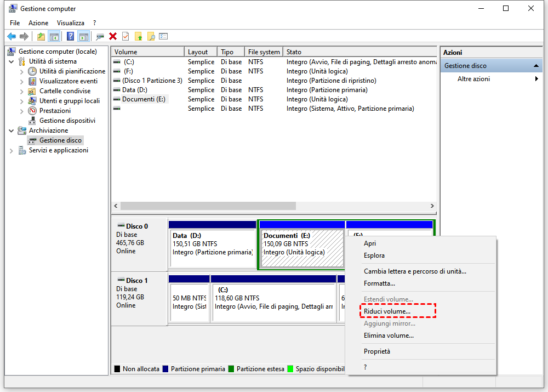Expand the Altre azioni submenu arrow
The image size is (548, 392).
pos(536,79)
